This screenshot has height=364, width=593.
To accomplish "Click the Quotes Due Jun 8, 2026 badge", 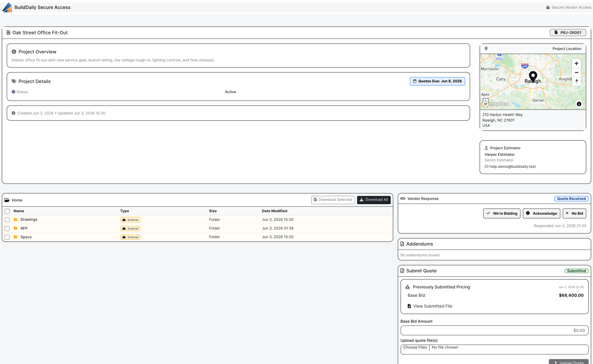I will click(x=437, y=81).
